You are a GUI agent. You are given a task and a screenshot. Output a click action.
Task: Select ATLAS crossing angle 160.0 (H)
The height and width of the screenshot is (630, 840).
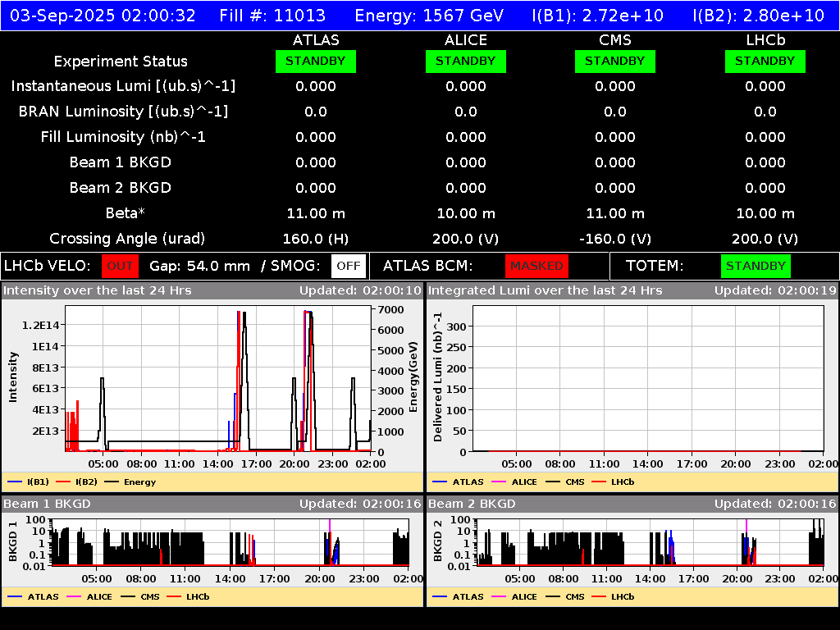point(316,239)
